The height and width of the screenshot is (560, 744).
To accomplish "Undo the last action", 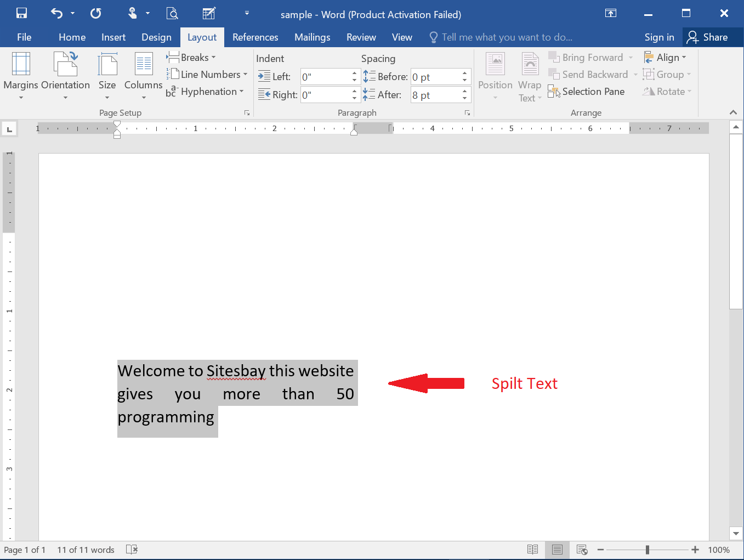I will 57,13.
